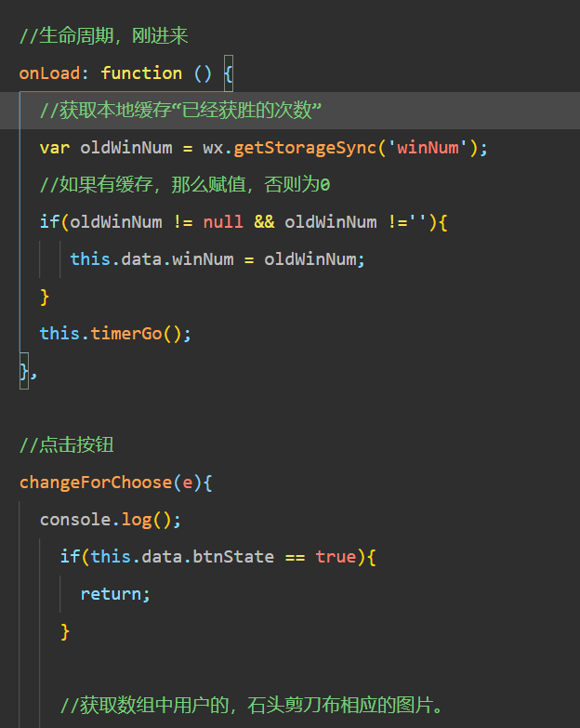Click the closing brace with comma '},'

pyautogui.click(x=28, y=371)
